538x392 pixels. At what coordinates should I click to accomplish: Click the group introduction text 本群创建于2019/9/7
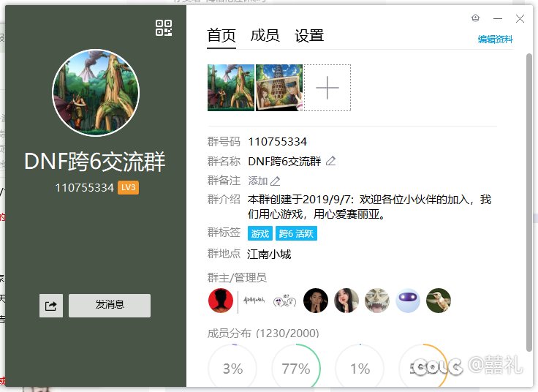pyautogui.click(x=370, y=207)
